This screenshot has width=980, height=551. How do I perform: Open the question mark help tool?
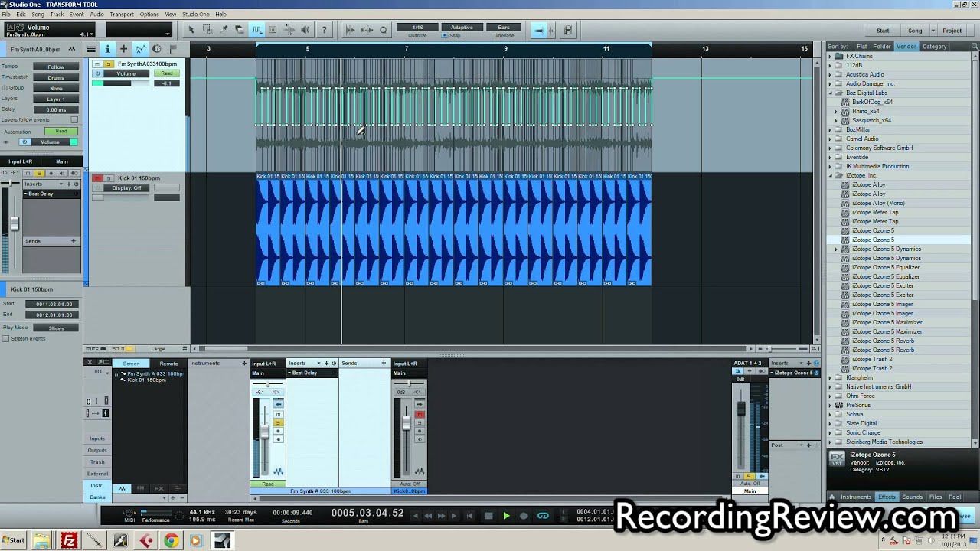(324, 30)
